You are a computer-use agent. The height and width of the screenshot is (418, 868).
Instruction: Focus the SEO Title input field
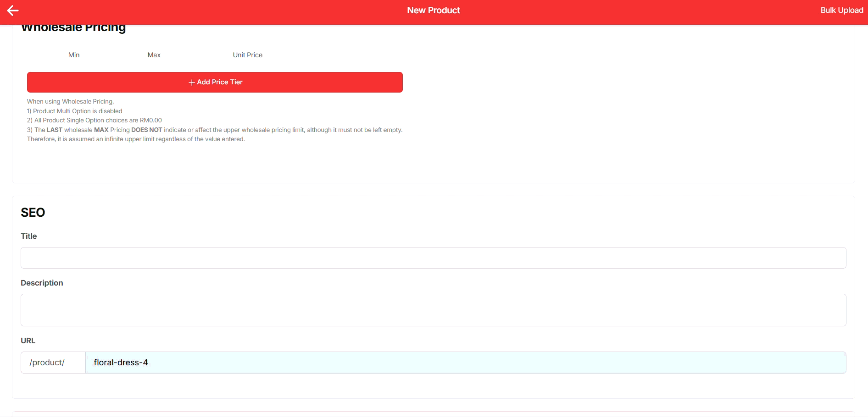point(433,258)
